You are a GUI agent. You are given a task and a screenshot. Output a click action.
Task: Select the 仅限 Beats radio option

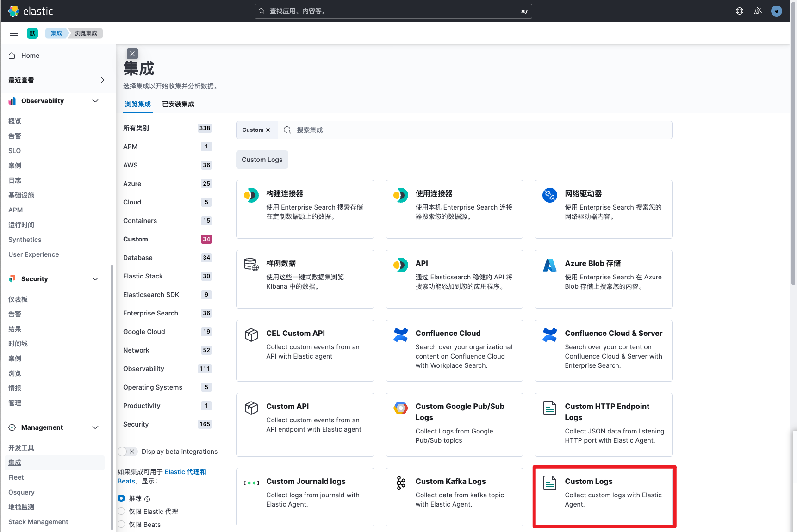(x=121, y=524)
